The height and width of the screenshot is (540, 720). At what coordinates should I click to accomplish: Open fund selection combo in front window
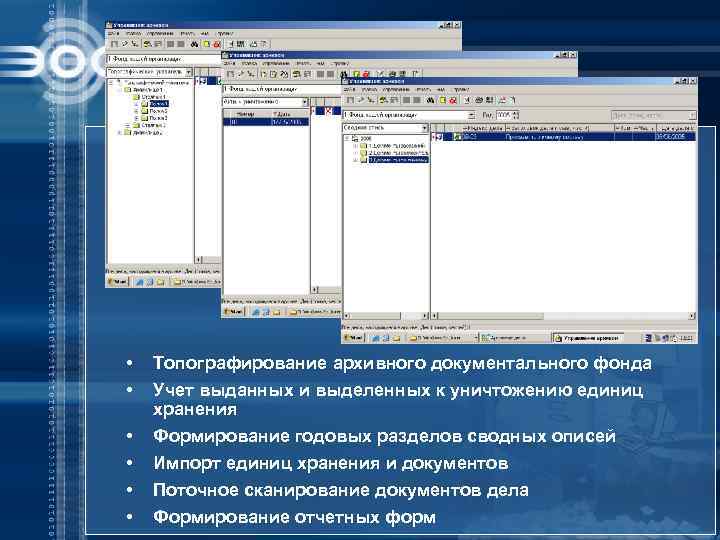tap(410, 115)
